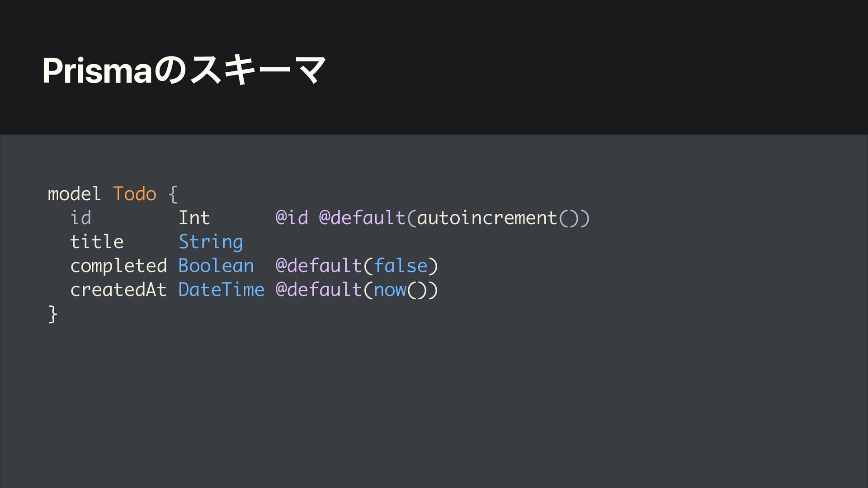Click the "now" function text
The height and width of the screenshot is (488, 868).
point(390,290)
